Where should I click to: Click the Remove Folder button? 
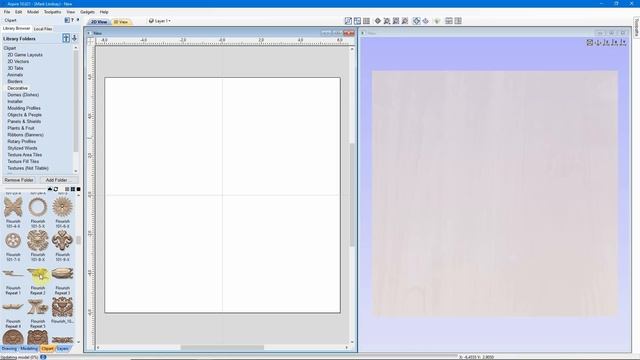coord(19,180)
